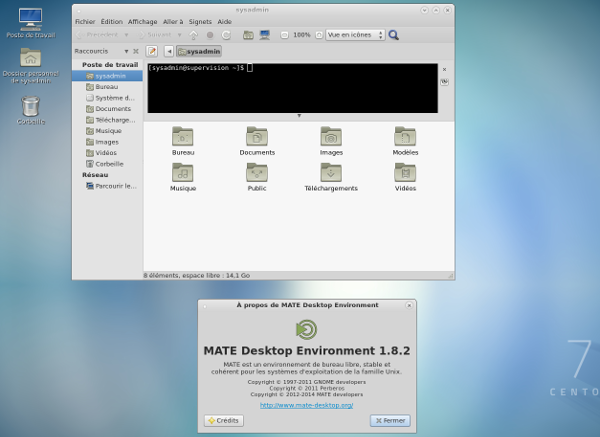Open the Signets menu
This screenshot has height=437, width=600.
coord(201,21)
